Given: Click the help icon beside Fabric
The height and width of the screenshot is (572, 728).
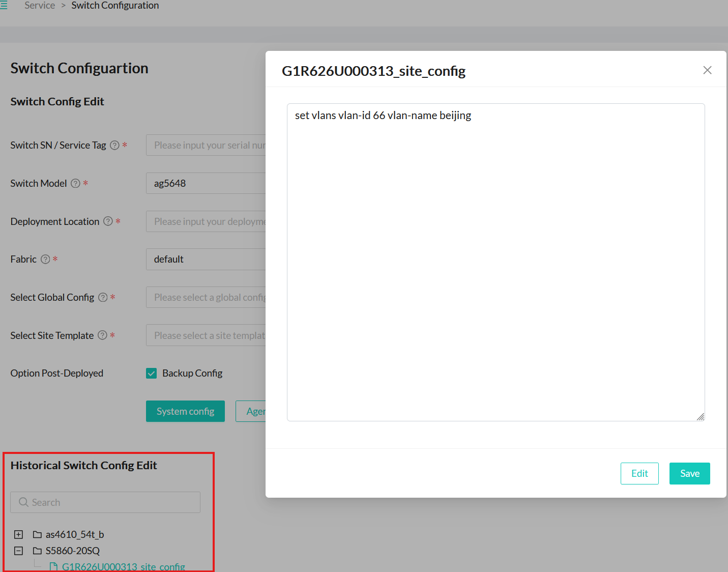Looking at the screenshot, I should pyautogui.click(x=45, y=260).
